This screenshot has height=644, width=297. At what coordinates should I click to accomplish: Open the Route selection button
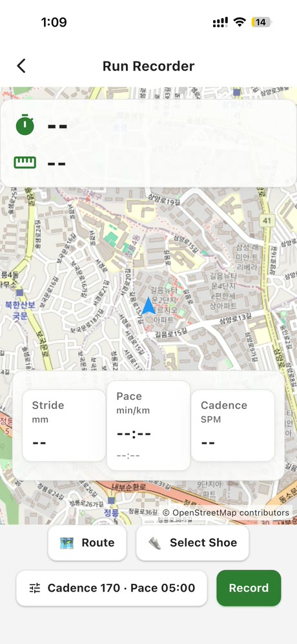tap(87, 543)
